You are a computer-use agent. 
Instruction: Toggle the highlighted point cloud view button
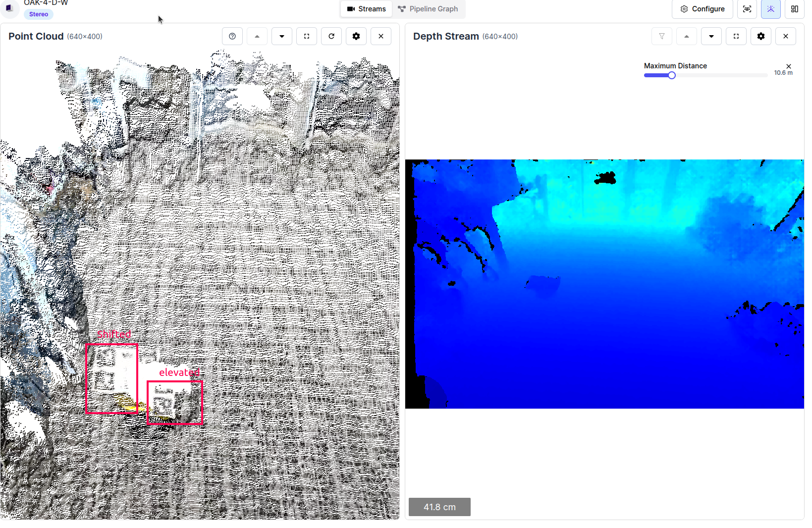[x=771, y=9]
